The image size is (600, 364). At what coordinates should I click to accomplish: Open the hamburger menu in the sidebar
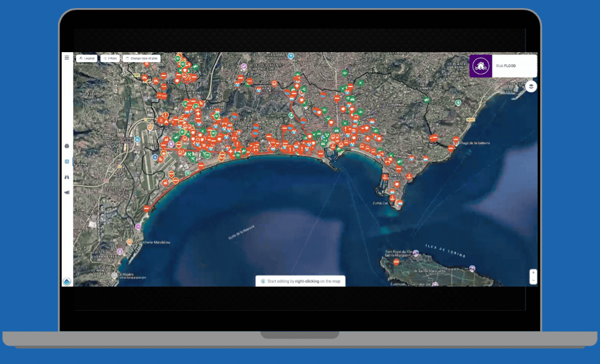[x=67, y=58]
